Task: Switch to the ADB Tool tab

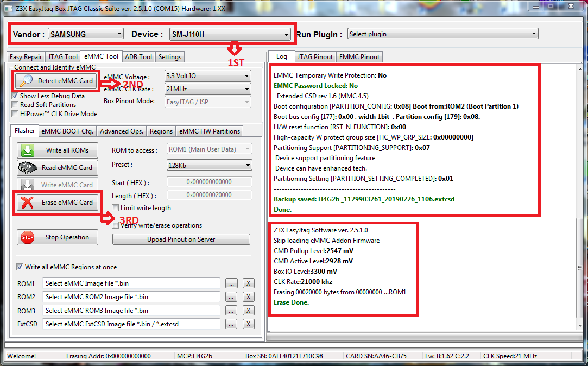Action: [138, 57]
